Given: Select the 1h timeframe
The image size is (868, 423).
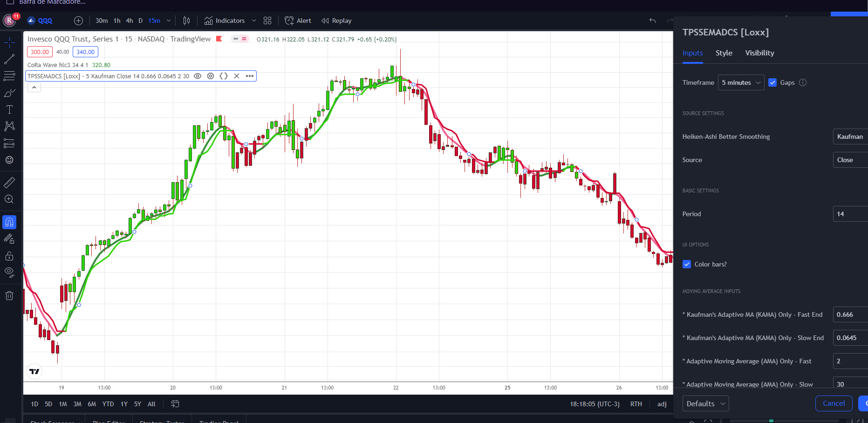Looking at the screenshot, I should click(117, 20).
